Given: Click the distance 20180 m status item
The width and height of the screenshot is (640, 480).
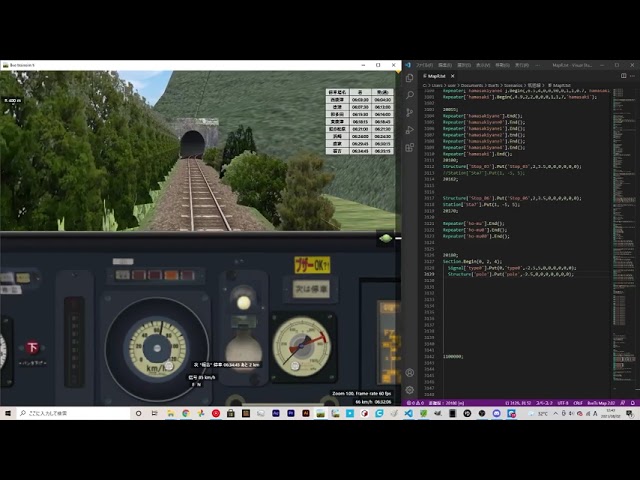Looking at the screenshot, I should click(446, 403).
